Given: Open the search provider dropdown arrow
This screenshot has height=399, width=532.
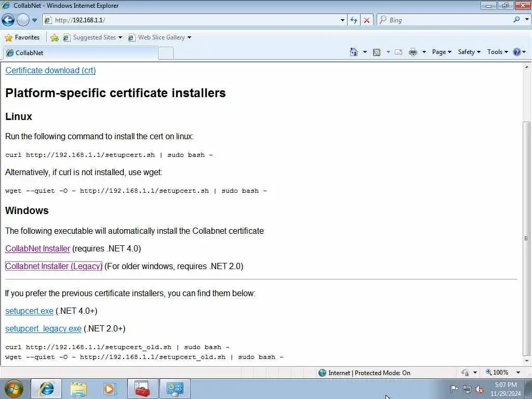Looking at the screenshot, I should click(x=527, y=19).
